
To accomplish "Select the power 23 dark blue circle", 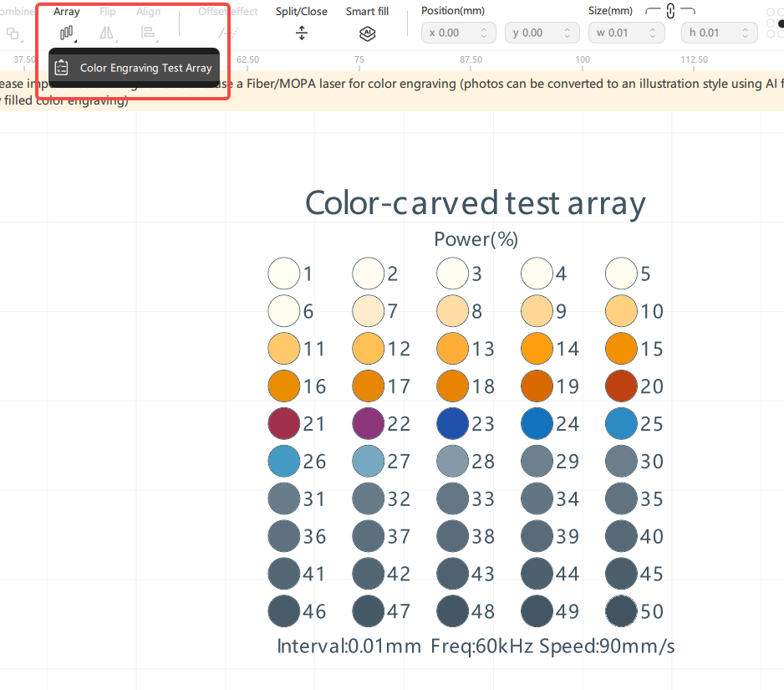I will (452, 424).
